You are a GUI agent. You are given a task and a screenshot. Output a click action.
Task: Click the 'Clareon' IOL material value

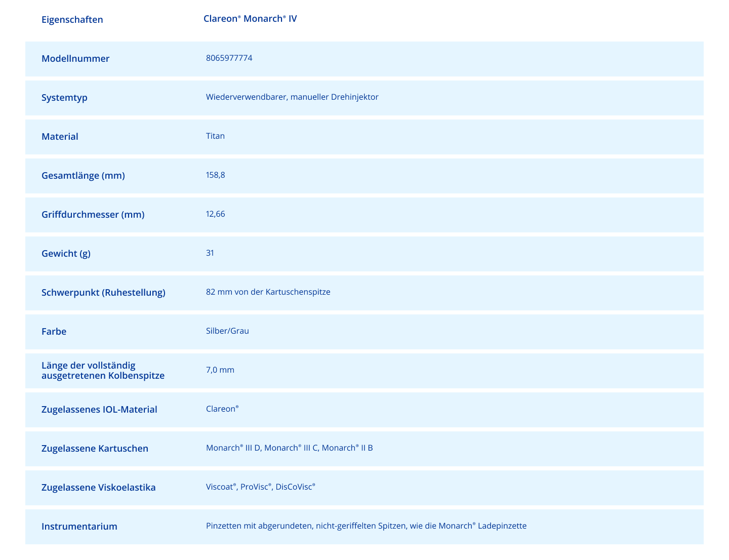pos(222,409)
